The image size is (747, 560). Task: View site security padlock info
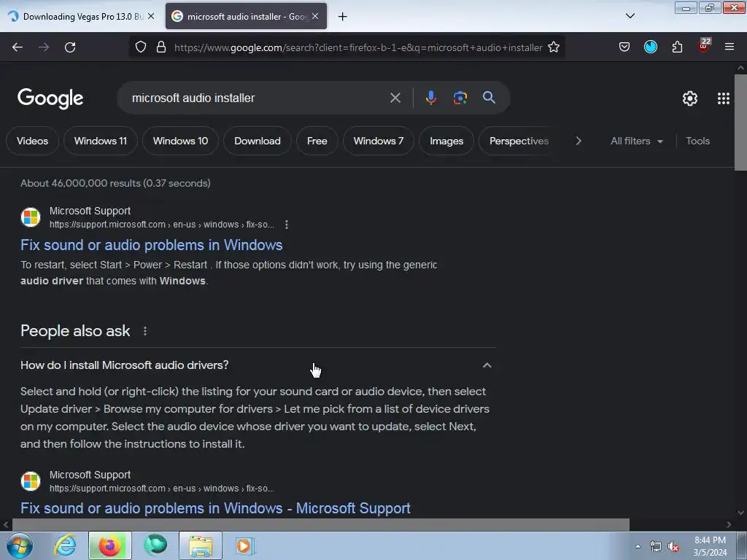coord(161,47)
